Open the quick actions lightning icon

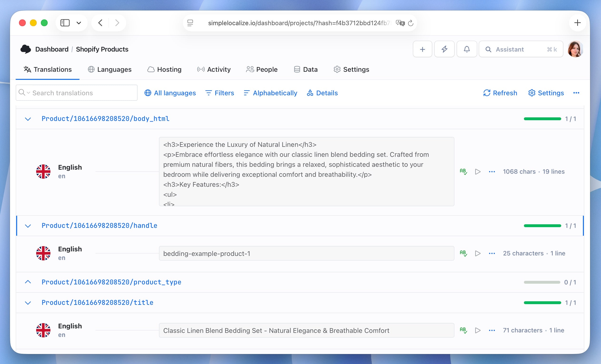tap(444, 49)
